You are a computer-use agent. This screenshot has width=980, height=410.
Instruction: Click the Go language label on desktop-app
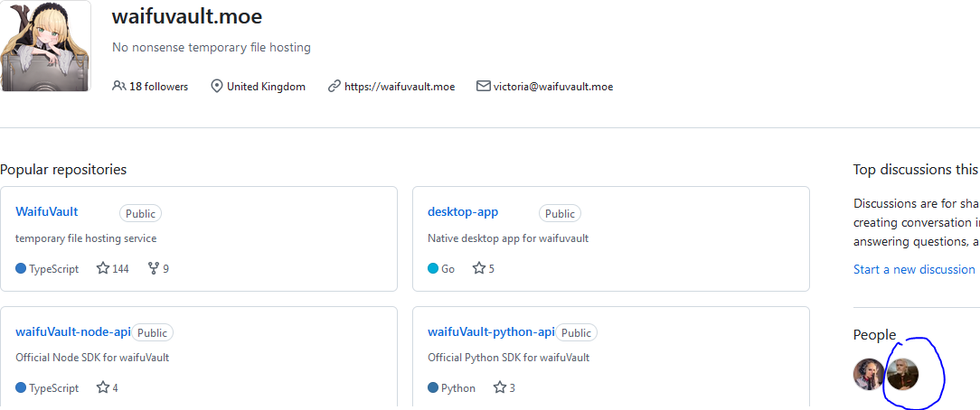coord(448,269)
